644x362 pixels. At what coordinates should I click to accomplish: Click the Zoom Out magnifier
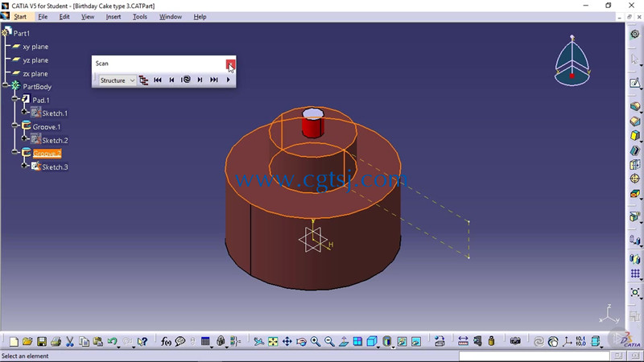point(329,341)
